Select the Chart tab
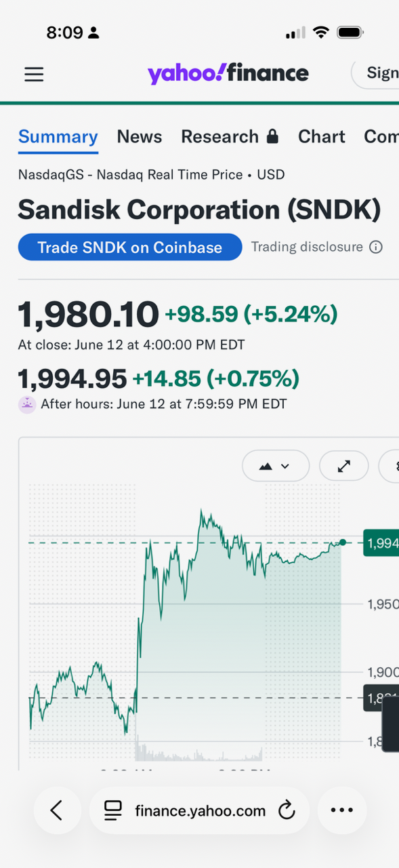The height and width of the screenshot is (868, 399). (x=322, y=136)
